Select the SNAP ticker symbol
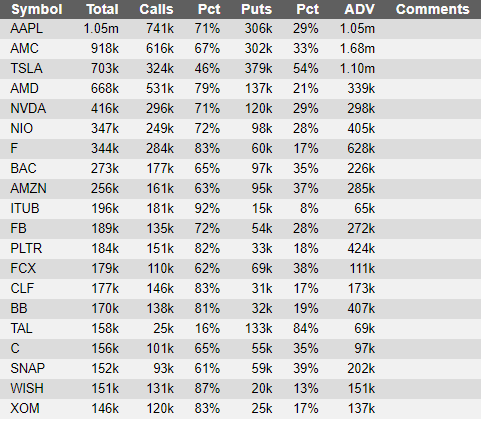The width and height of the screenshot is (496, 432). pos(27,369)
